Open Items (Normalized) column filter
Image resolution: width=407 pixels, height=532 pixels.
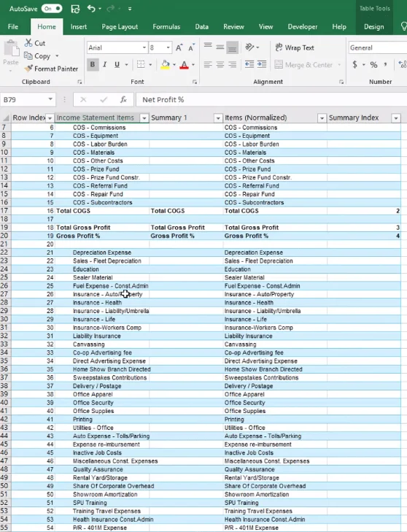pyautogui.click(x=322, y=118)
